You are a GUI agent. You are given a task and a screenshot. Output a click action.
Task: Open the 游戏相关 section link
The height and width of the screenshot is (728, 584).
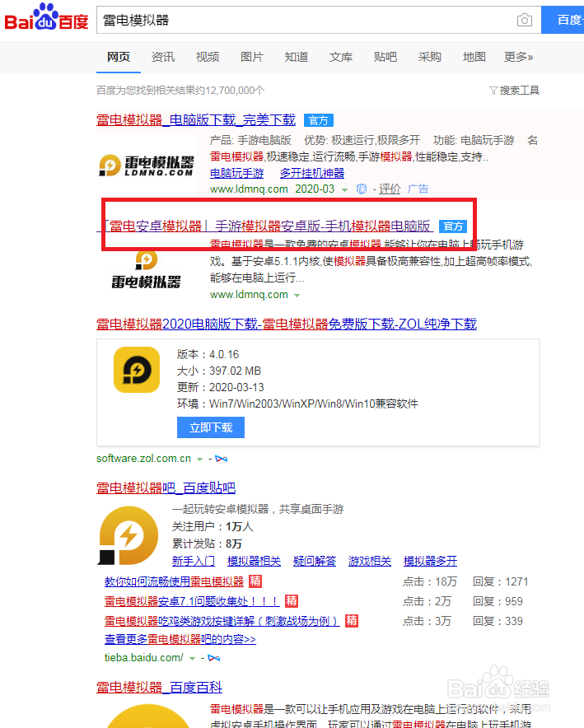(370, 561)
